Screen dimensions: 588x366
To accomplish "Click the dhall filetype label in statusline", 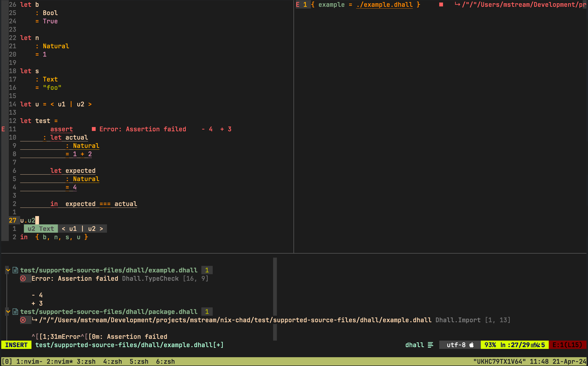I will (x=415, y=345).
